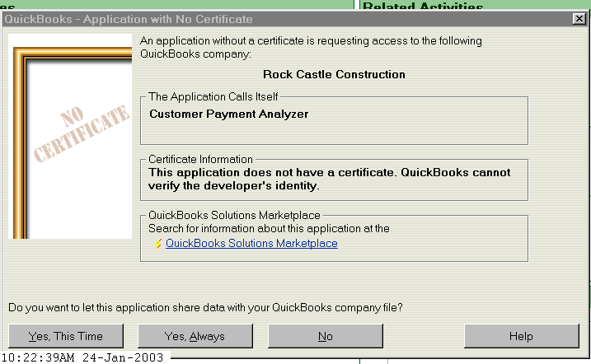This screenshot has height=364, width=591.
Task: Click the NO CERTIFICATE stamp graphic
Action: [x=82, y=133]
